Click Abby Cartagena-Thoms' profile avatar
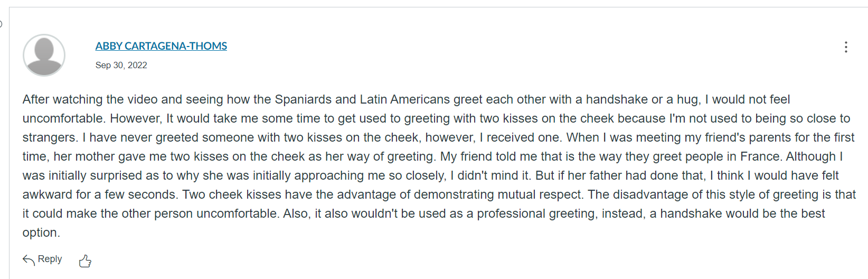 pyautogui.click(x=44, y=55)
